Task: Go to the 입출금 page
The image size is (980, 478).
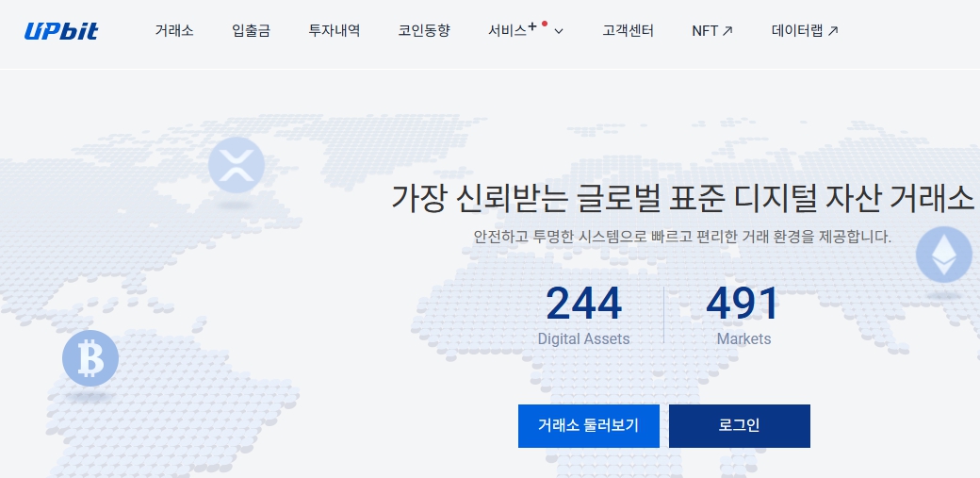Action: coord(252,31)
